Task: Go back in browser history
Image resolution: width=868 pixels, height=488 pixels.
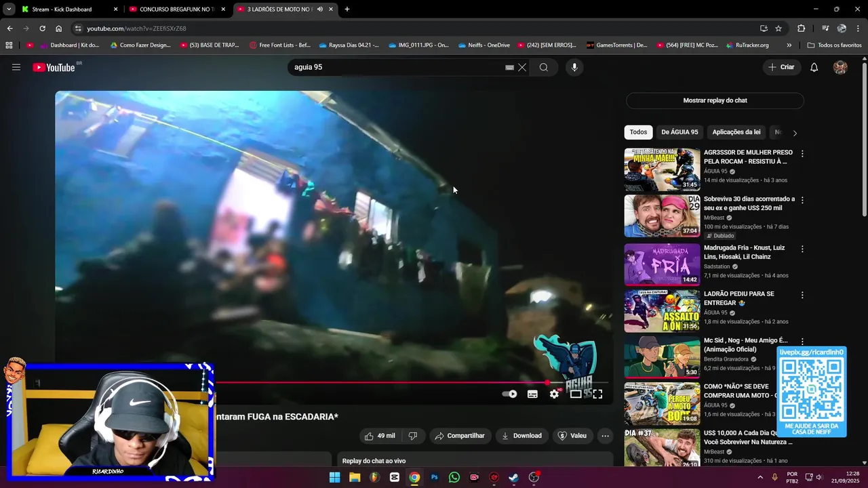Action: pos(9,28)
